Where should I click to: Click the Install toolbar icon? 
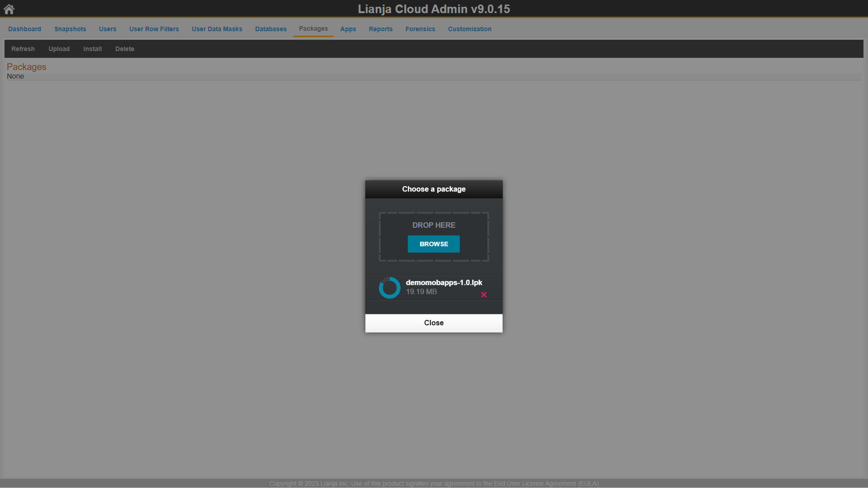93,49
